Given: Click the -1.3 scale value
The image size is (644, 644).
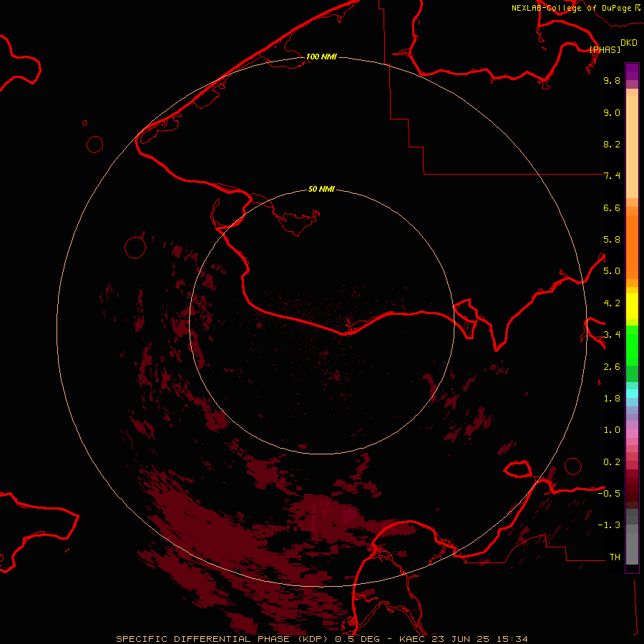Looking at the screenshot, I should tap(609, 525).
